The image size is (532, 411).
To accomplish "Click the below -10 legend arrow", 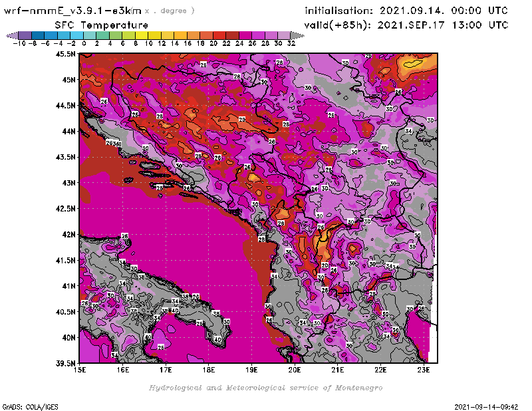I will pos(12,35).
